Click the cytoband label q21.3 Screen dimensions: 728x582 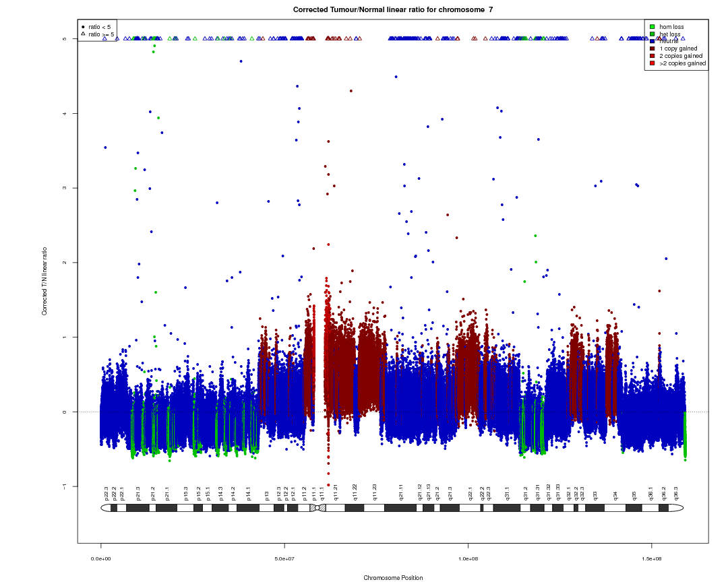click(x=450, y=493)
